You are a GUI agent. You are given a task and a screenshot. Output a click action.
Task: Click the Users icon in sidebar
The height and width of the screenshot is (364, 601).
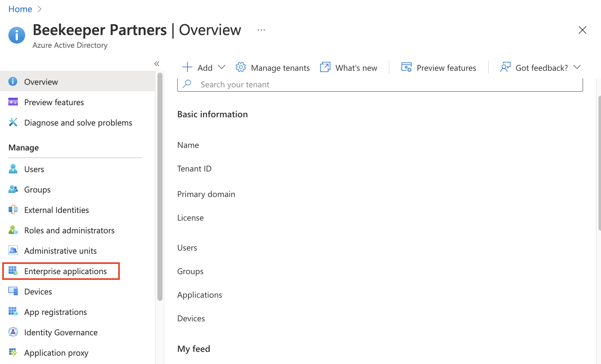tap(13, 169)
